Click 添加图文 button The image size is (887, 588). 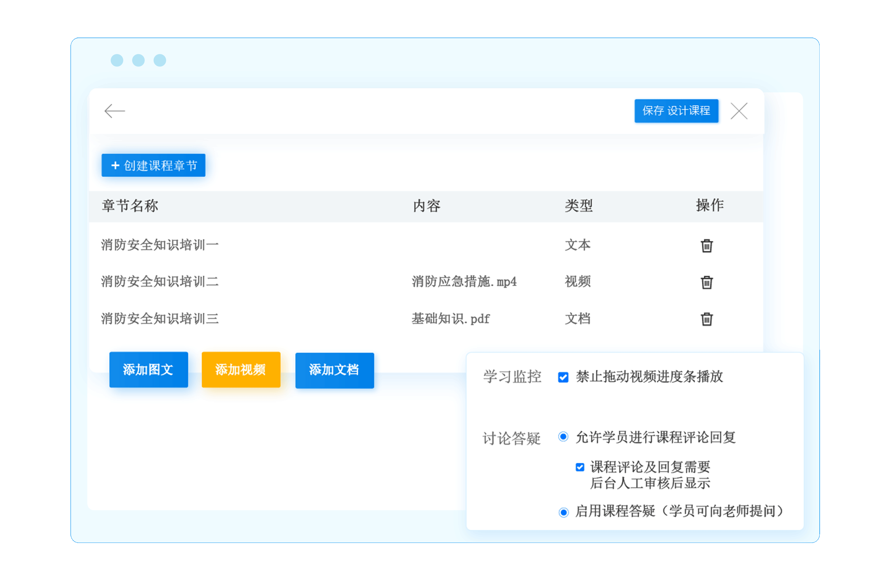(x=148, y=370)
